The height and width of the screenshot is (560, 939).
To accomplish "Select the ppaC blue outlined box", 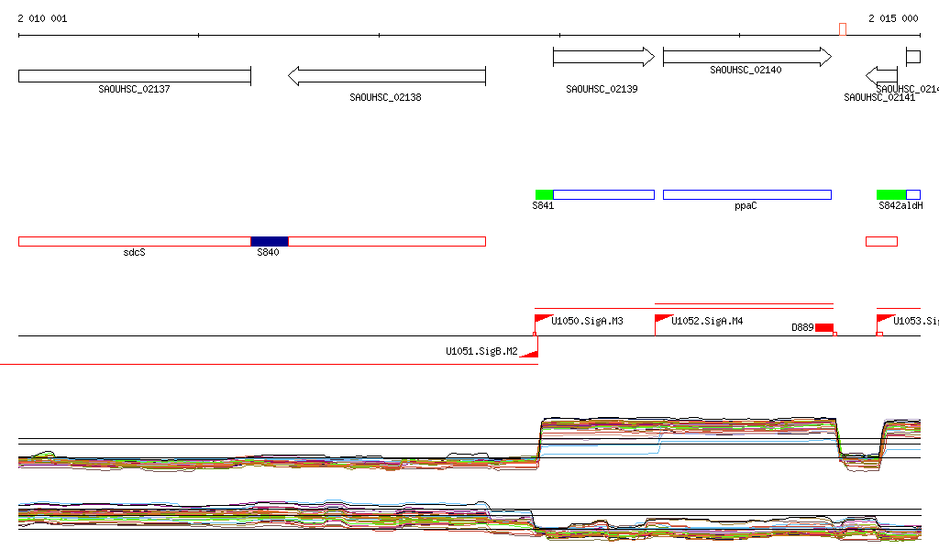I will (747, 194).
